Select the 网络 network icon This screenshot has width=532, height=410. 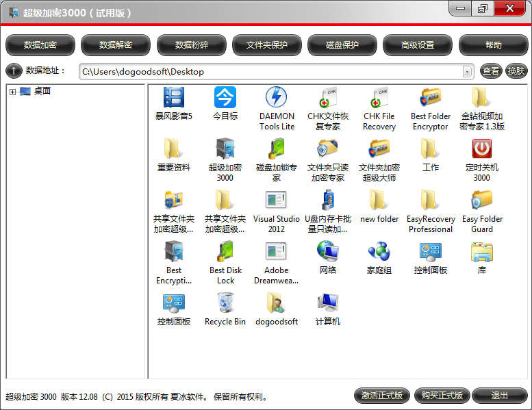tap(328, 252)
